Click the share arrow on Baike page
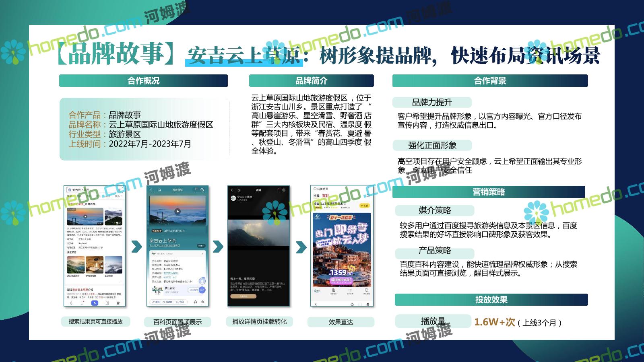The height and width of the screenshot is (362, 644). pos(202,302)
